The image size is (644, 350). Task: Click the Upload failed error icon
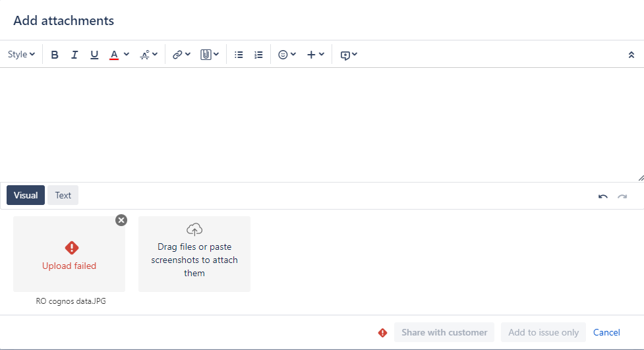point(72,248)
